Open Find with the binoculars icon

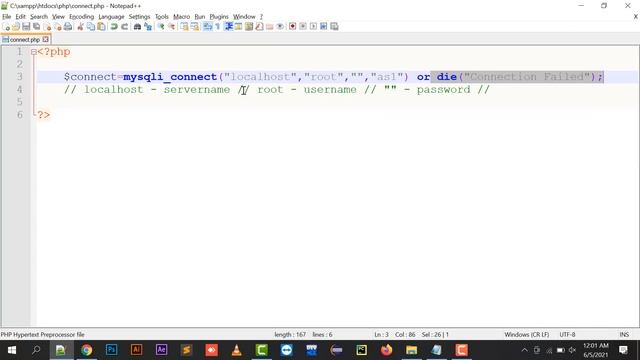[138, 27]
